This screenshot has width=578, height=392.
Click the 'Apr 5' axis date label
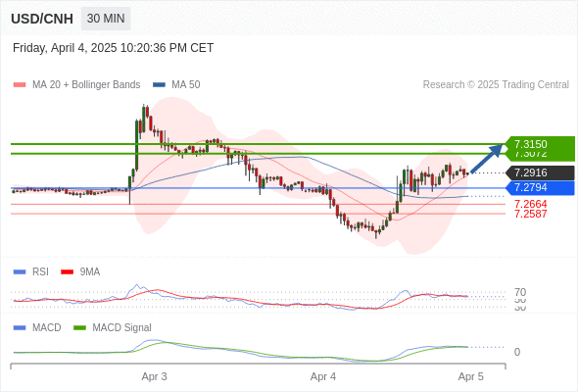pos(471,376)
